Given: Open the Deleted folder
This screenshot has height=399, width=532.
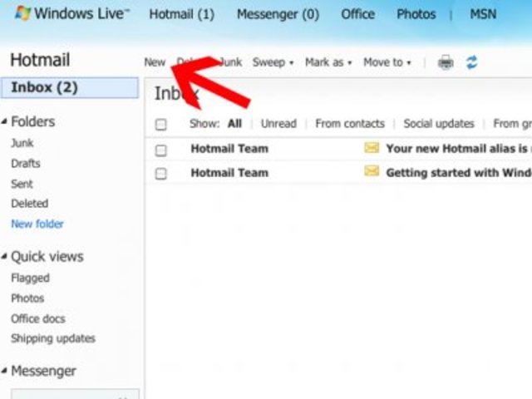Looking at the screenshot, I should pyautogui.click(x=30, y=204).
